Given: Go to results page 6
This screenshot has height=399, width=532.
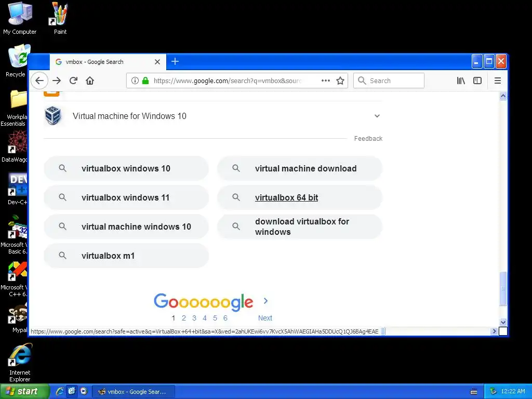Looking at the screenshot, I should (x=225, y=318).
